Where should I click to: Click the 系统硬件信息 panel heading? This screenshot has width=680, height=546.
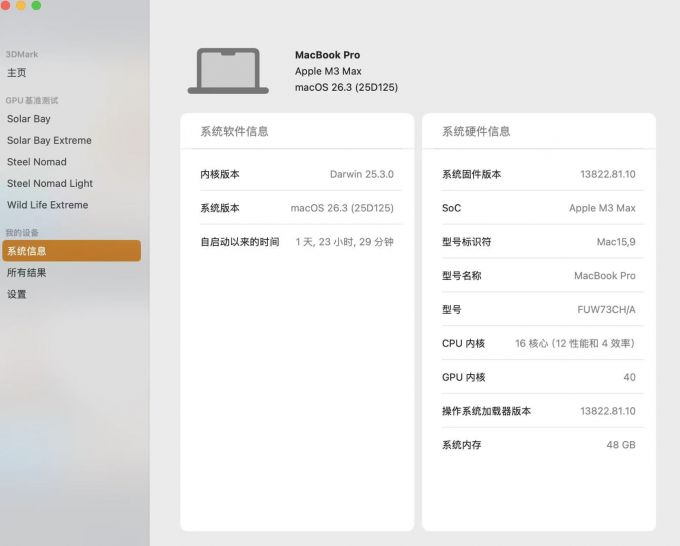(x=476, y=132)
